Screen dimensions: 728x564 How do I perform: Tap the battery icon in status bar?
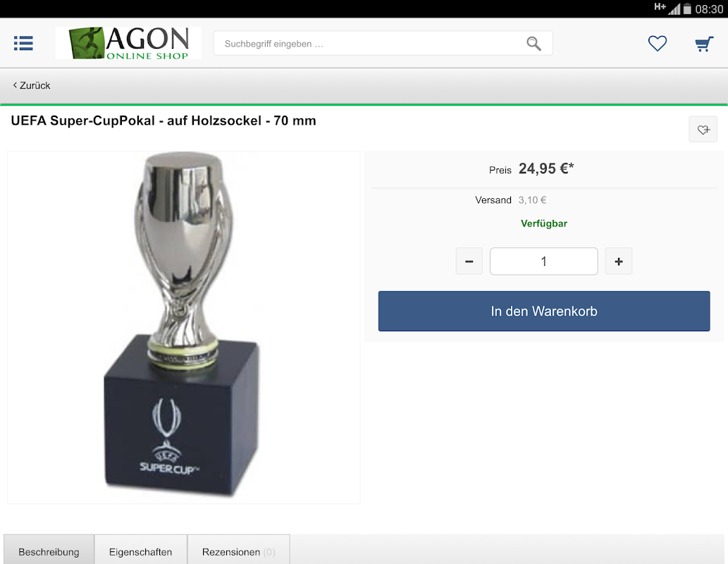tap(686, 9)
